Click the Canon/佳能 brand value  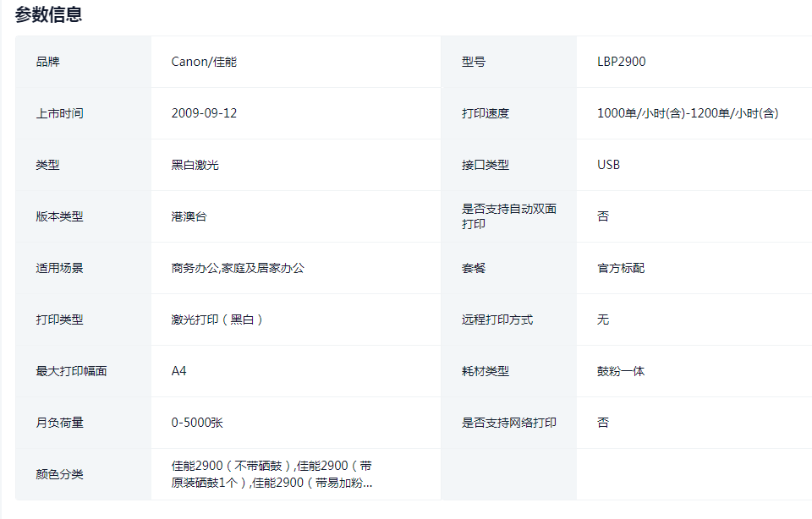[204, 62]
